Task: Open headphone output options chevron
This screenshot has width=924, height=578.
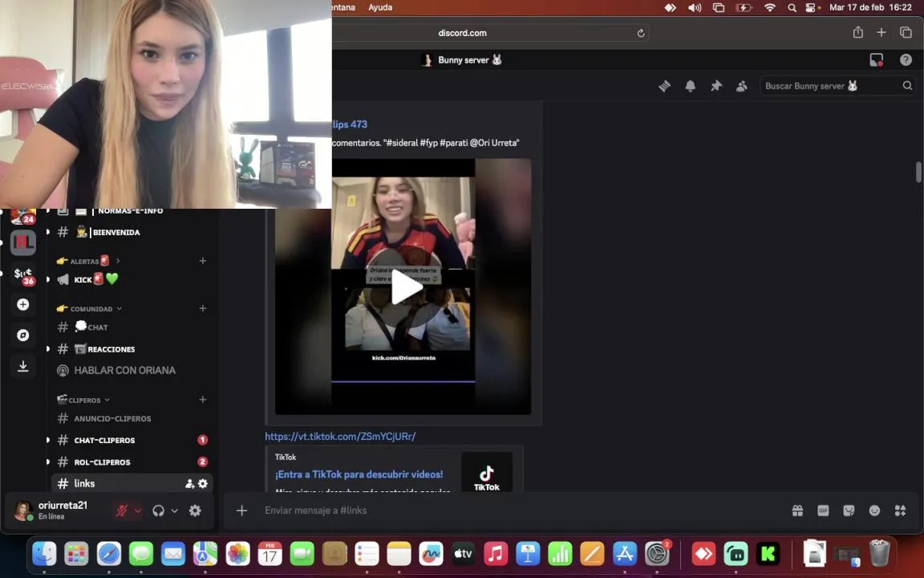Action: 174,511
